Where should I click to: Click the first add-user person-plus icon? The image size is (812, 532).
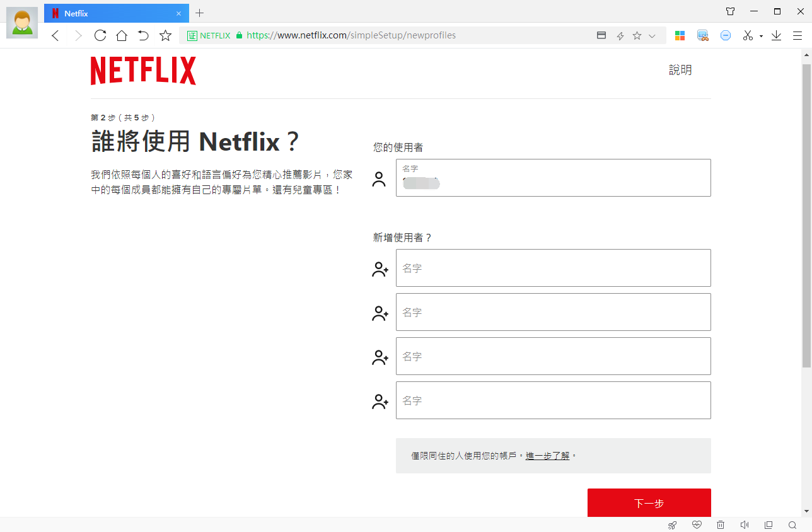[380, 270]
